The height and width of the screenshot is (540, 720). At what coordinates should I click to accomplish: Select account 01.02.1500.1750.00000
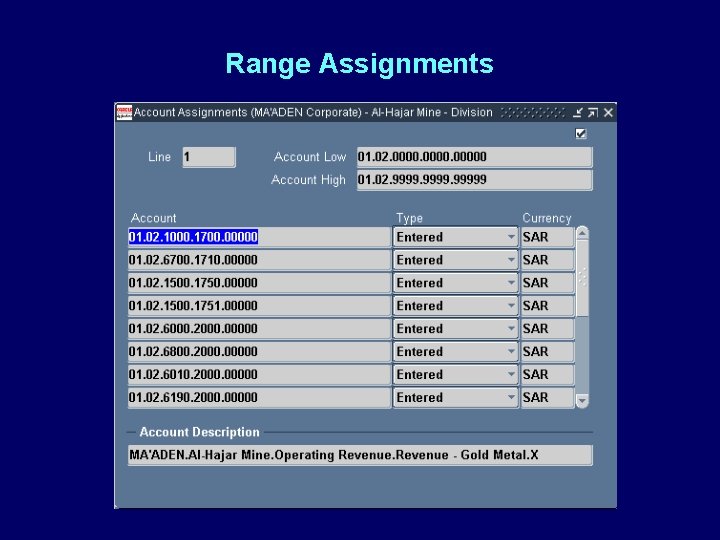(x=259, y=283)
